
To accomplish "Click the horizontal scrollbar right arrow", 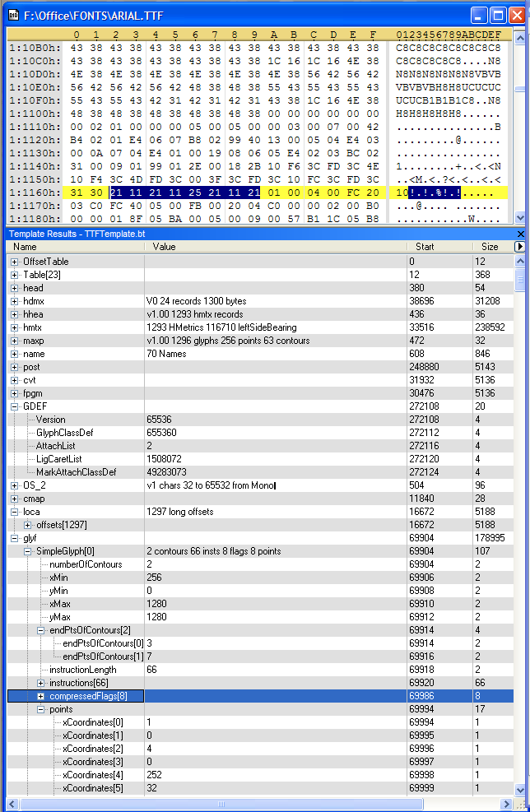I will (x=508, y=805).
